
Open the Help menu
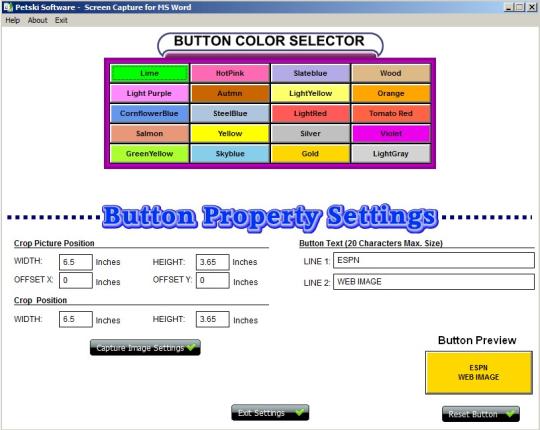(12, 20)
